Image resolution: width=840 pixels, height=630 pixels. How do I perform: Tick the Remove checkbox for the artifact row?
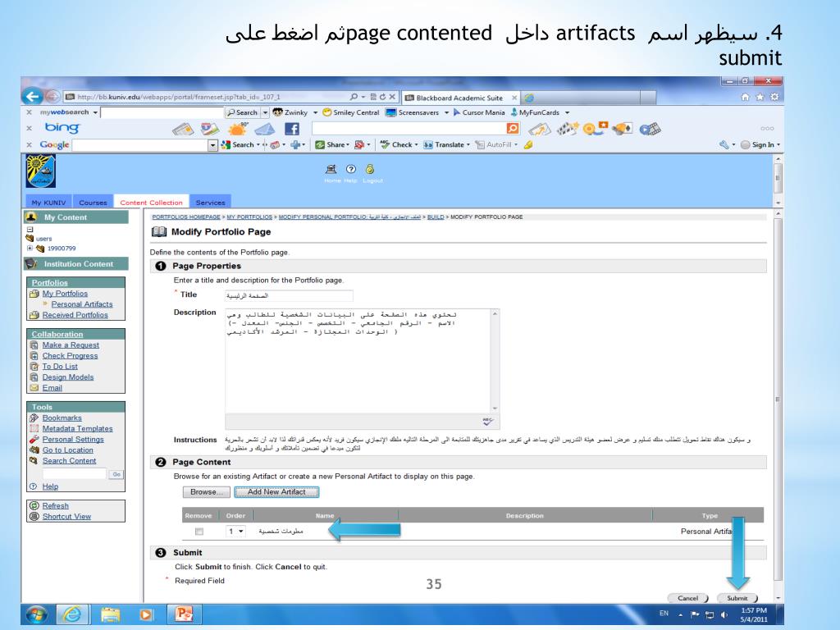point(199,532)
